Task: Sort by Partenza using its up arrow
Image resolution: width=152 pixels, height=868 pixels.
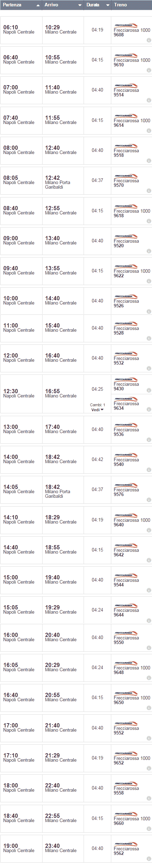Action: tap(38, 5)
